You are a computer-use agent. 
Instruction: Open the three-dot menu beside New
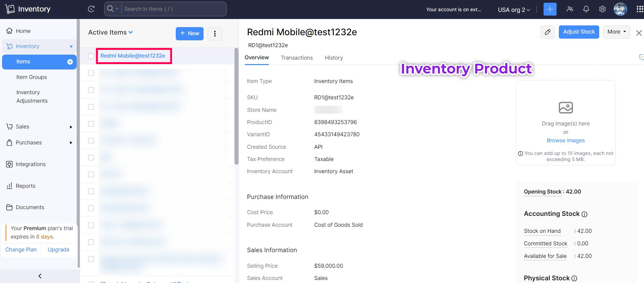coord(215,34)
